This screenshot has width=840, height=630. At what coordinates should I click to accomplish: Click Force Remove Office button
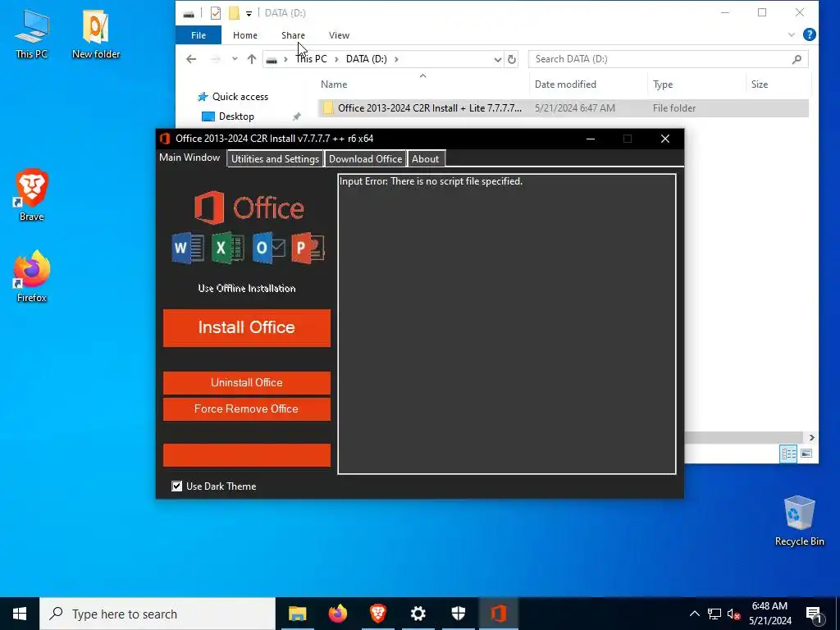tap(246, 409)
